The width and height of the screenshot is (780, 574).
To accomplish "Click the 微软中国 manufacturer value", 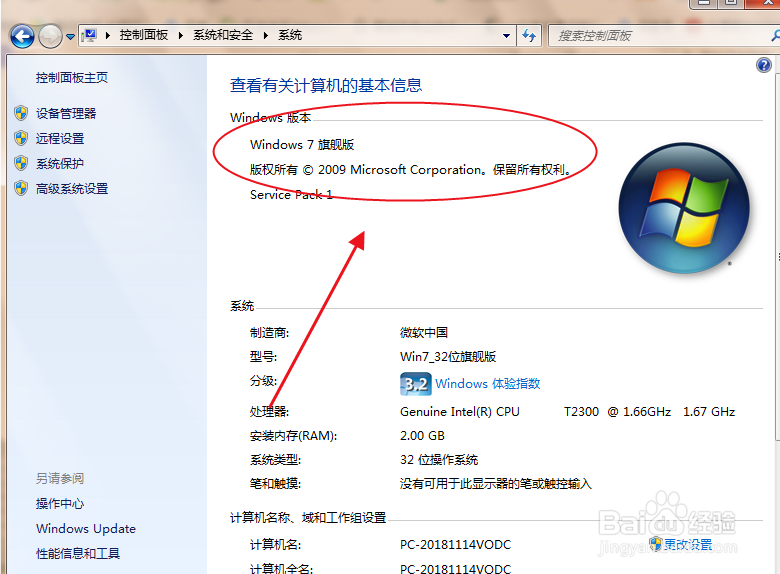I will pos(424,332).
